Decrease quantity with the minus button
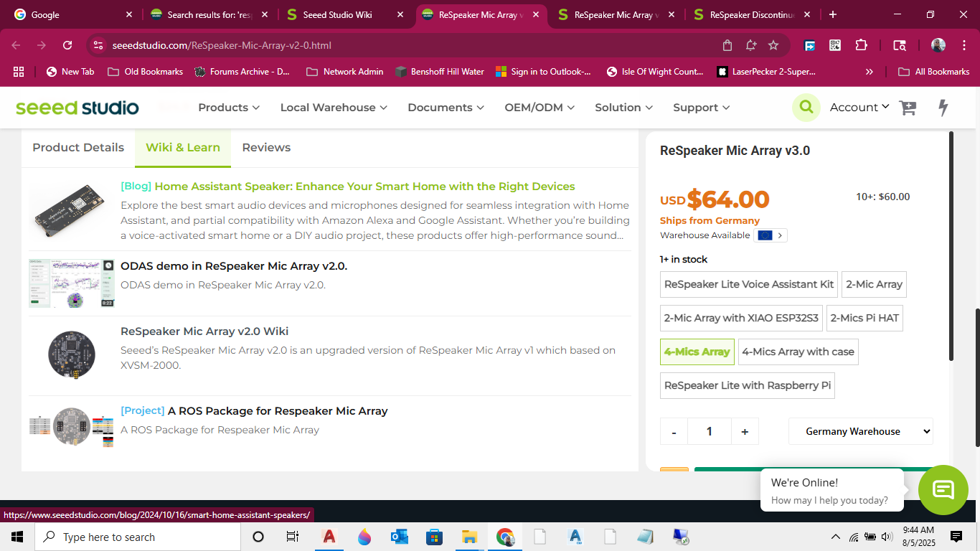The width and height of the screenshot is (980, 551). click(x=674, y=431)
